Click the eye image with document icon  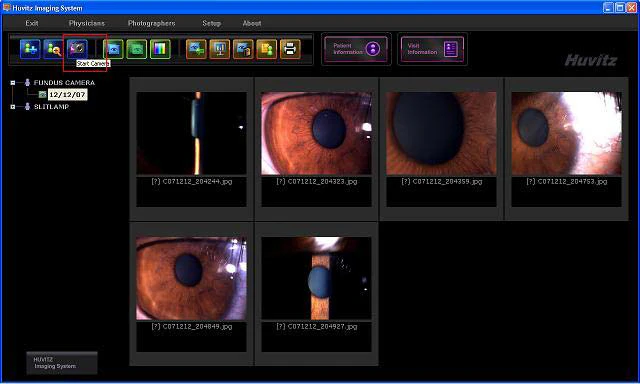[x=243, y=49]
